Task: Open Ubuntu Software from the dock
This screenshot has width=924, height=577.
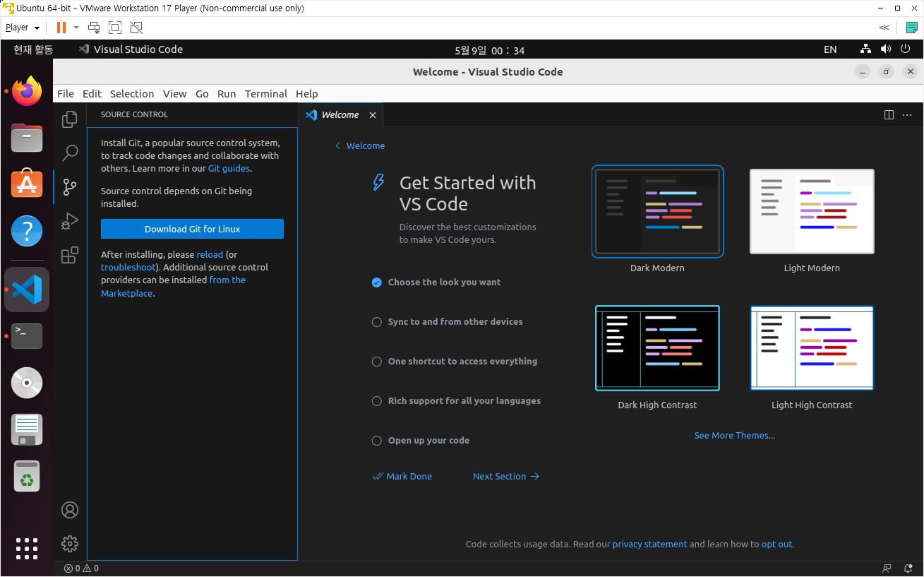Action: 27,184
